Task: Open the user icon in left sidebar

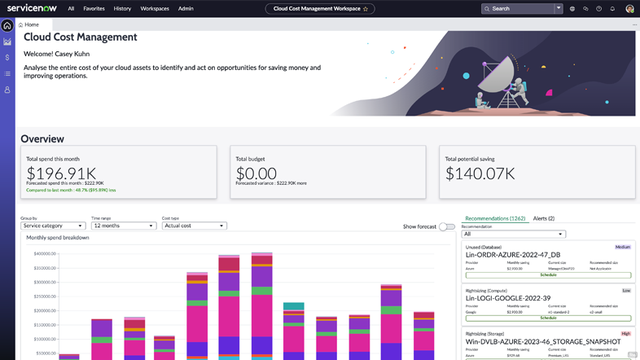Action: tap(7, 90)
